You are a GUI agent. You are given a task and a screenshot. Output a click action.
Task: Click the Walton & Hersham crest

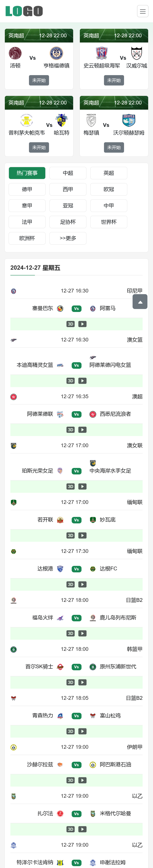click(129, 120)
